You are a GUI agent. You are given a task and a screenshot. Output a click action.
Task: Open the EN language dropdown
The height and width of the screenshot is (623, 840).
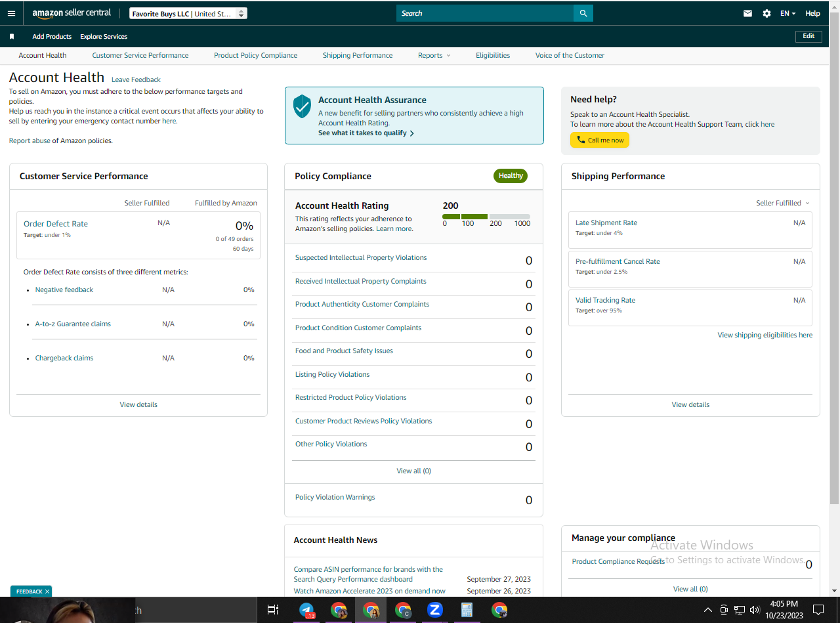787,13
